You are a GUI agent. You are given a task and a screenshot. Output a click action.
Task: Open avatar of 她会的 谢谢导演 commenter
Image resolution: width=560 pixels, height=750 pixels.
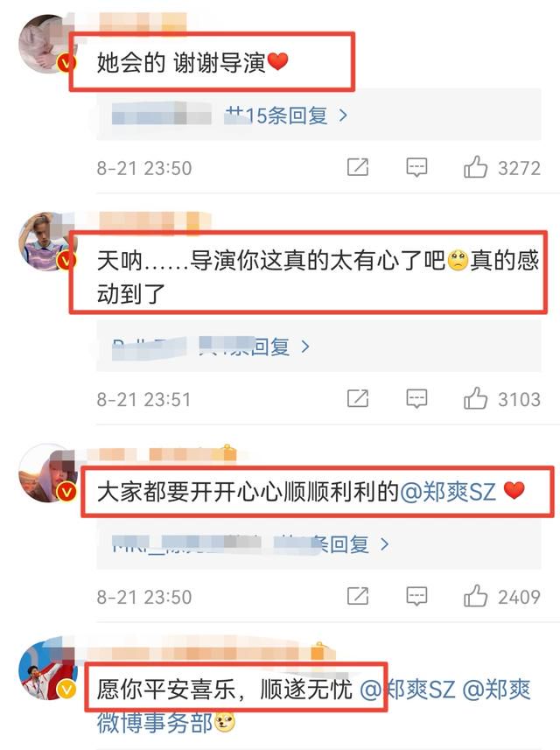[47, 44]
